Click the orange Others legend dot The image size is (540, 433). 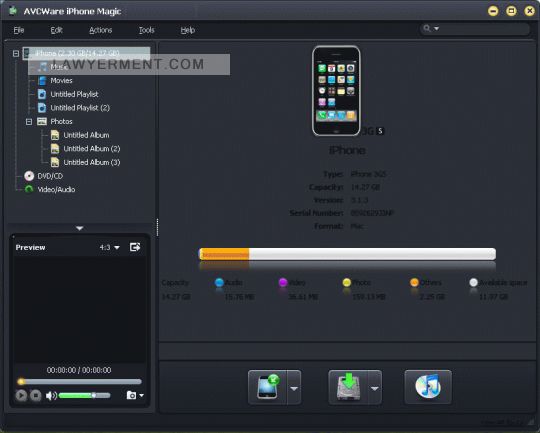click(x=414, y=282)
